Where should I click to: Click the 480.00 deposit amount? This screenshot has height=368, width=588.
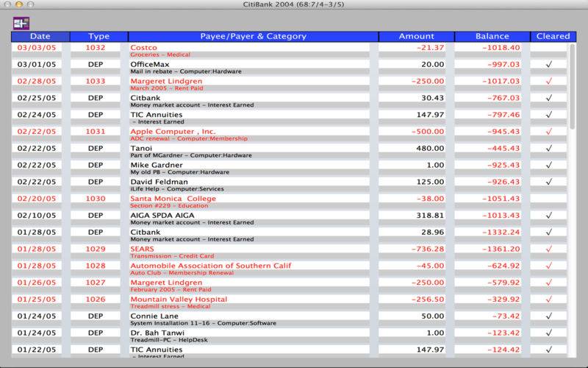[x=430, y=149]
